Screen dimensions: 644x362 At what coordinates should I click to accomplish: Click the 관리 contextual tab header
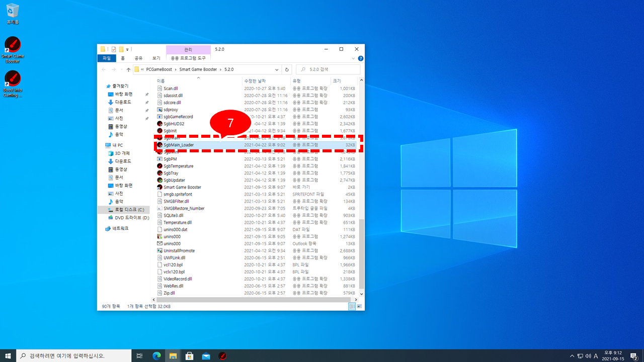(x=188, y=49)
